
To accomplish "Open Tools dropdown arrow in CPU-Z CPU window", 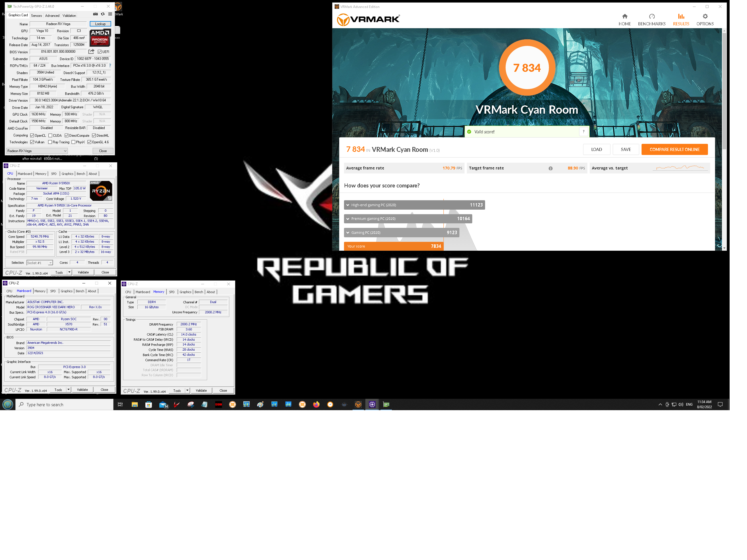I will [x=70, y=272].
